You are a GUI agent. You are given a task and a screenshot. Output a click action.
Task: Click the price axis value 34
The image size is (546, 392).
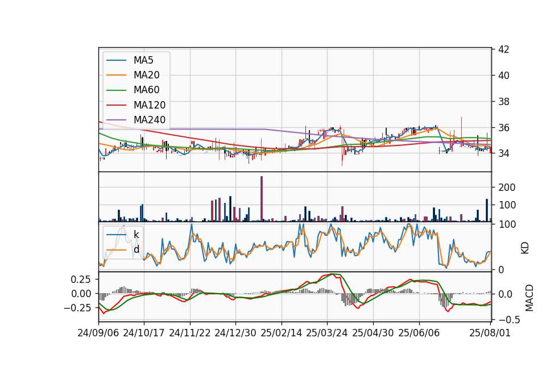pos(503,153)
